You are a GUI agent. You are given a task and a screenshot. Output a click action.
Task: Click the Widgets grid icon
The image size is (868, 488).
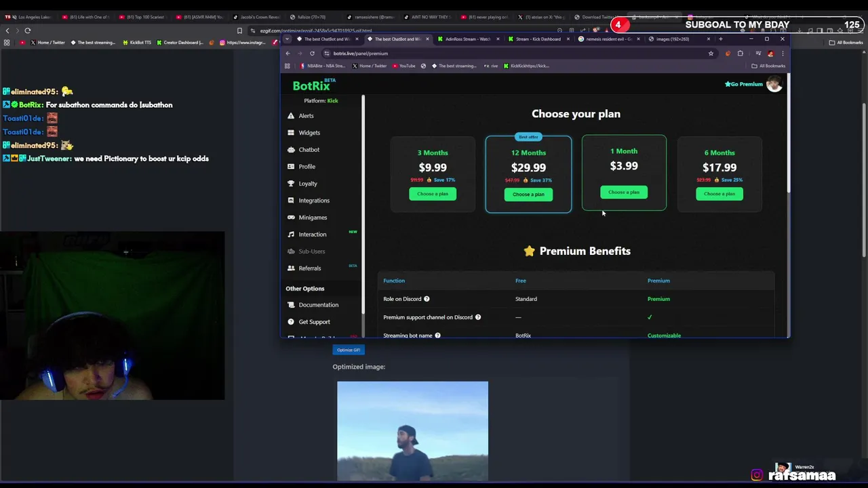point(291,133)
